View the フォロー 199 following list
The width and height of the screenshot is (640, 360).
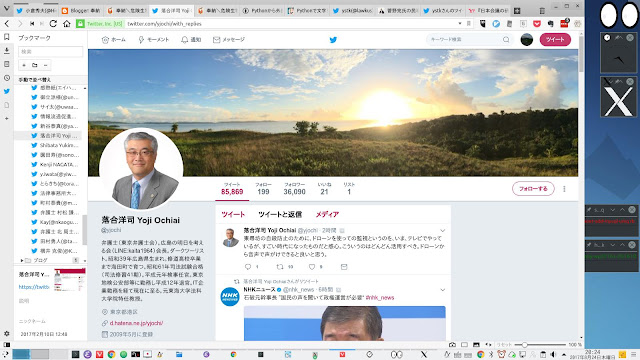[x=263, y=189]
